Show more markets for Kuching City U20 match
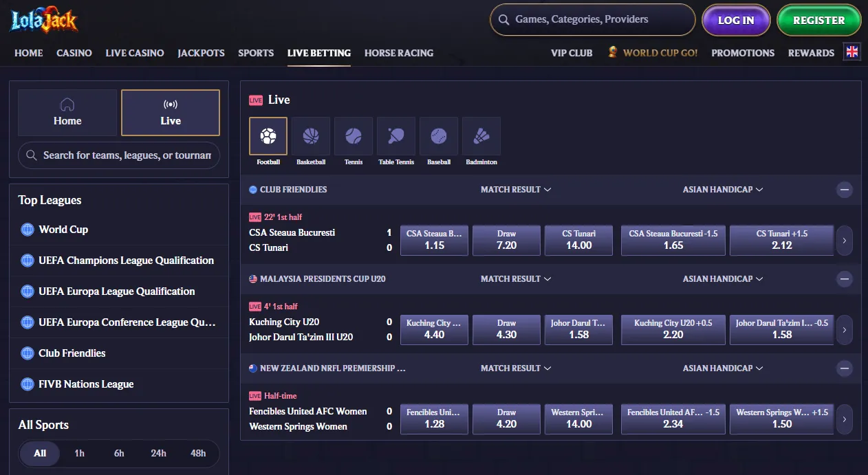 click(x=844, y=330)
